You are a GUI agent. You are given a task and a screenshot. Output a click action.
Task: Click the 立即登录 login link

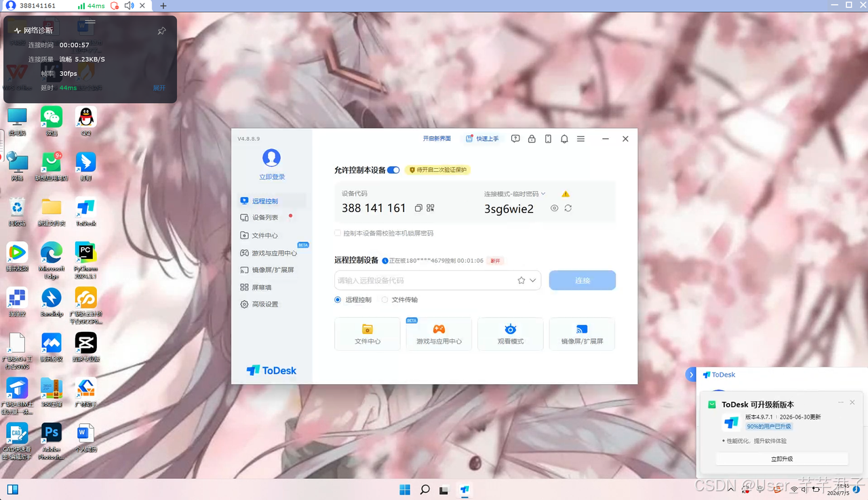tap(272, 177)
